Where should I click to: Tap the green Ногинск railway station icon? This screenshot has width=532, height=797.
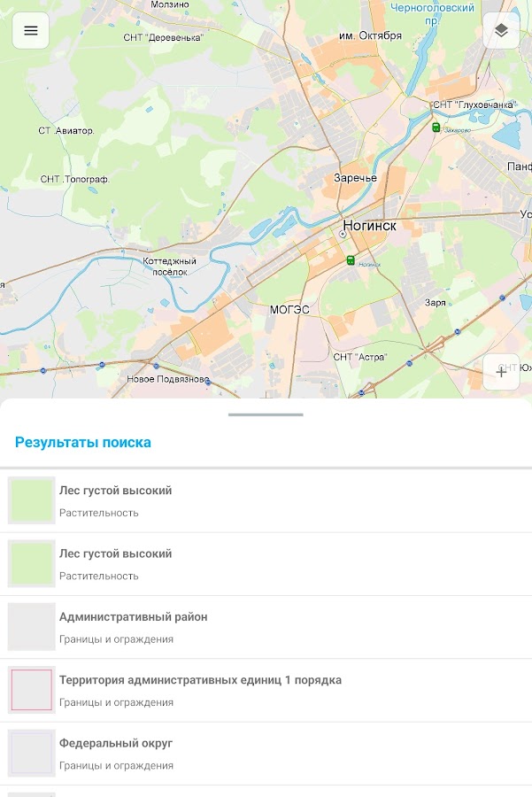tap(351, 260)
